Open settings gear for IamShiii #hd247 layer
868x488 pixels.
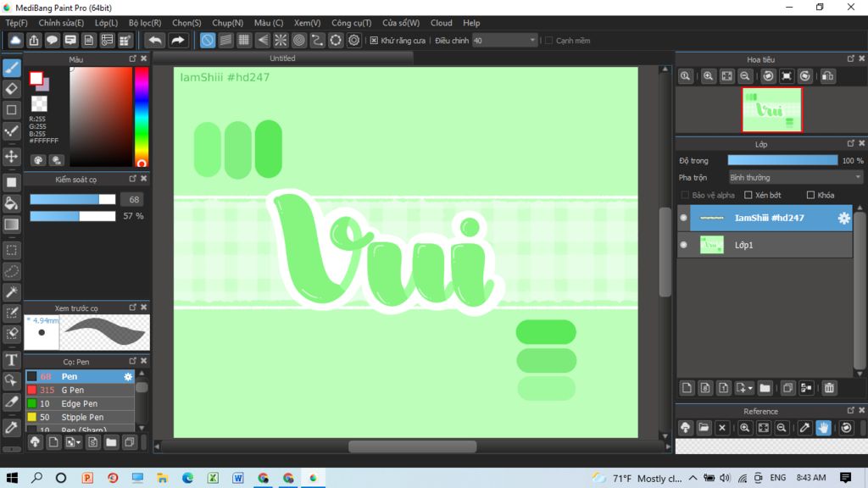(x=843, y=218)
